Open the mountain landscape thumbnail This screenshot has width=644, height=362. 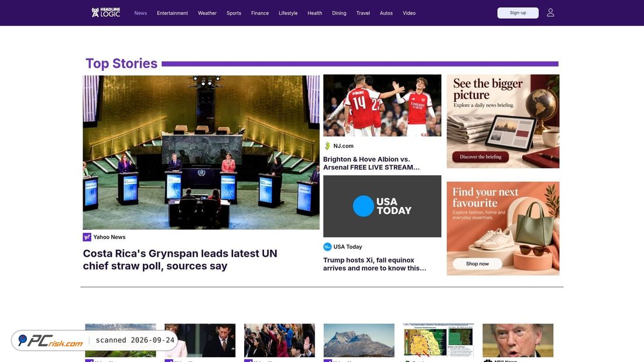pos(359,340)
